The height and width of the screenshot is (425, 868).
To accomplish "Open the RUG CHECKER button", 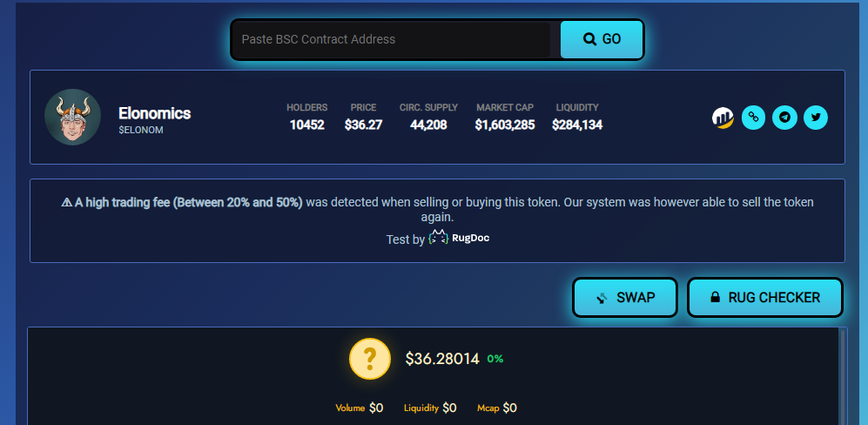I will click(x=765, y=298).
